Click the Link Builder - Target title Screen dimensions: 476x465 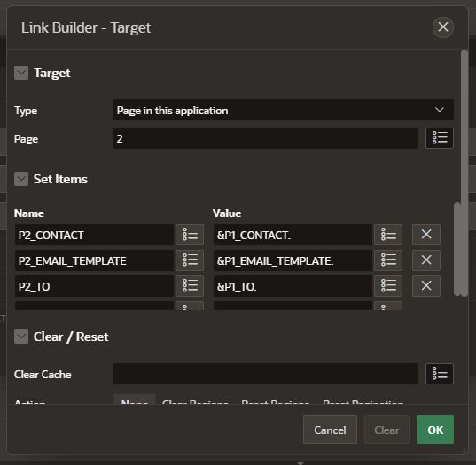click(86, 28)
